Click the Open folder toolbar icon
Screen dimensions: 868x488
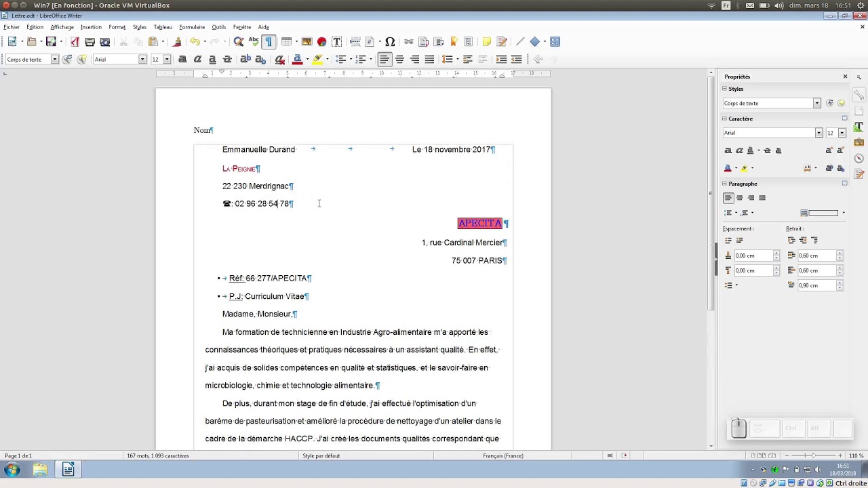(x=31, y=42)
